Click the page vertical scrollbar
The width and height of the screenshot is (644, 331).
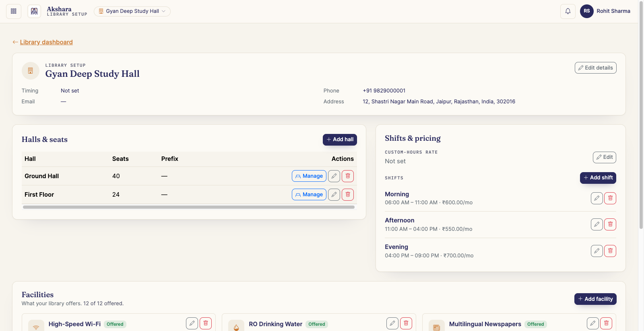point(641,115)
